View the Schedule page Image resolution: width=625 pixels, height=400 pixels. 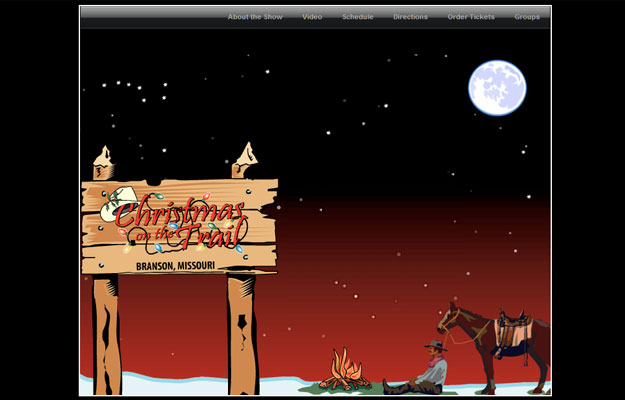click(x=358, y=17)
